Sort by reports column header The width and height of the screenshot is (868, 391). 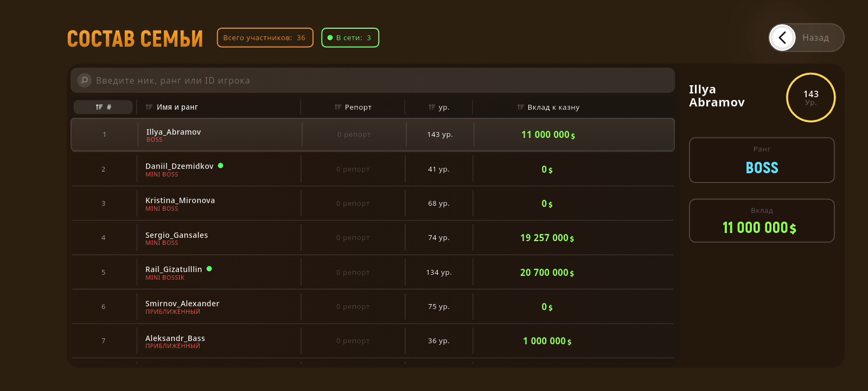point(353,107)
